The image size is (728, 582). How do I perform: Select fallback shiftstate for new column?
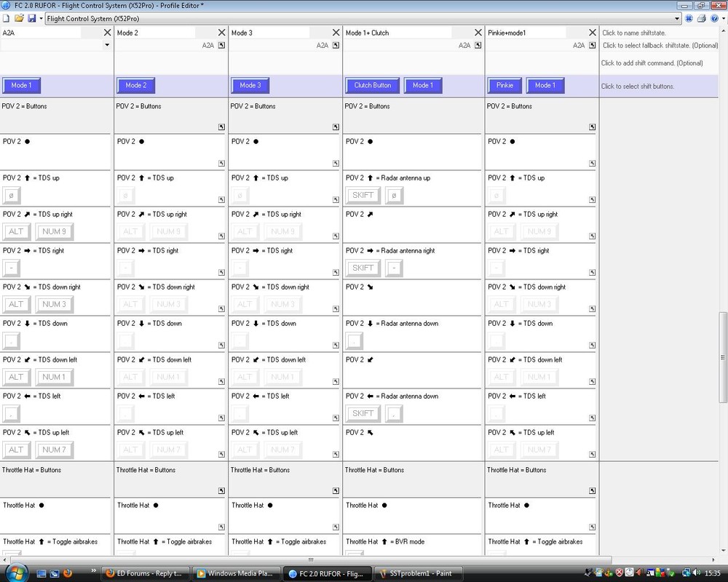(660, 46)
